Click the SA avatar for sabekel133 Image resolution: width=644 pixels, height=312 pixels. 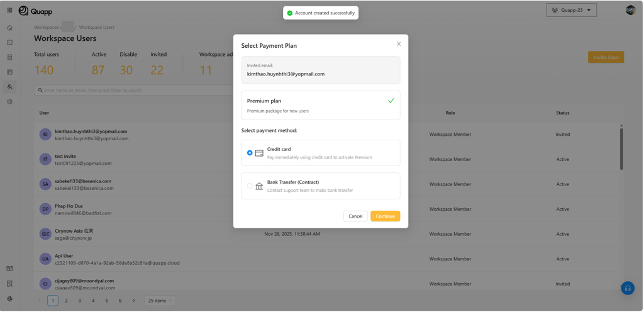45,184
